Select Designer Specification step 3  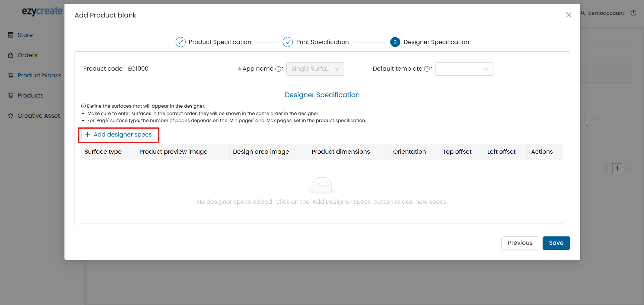click(395, 42)
